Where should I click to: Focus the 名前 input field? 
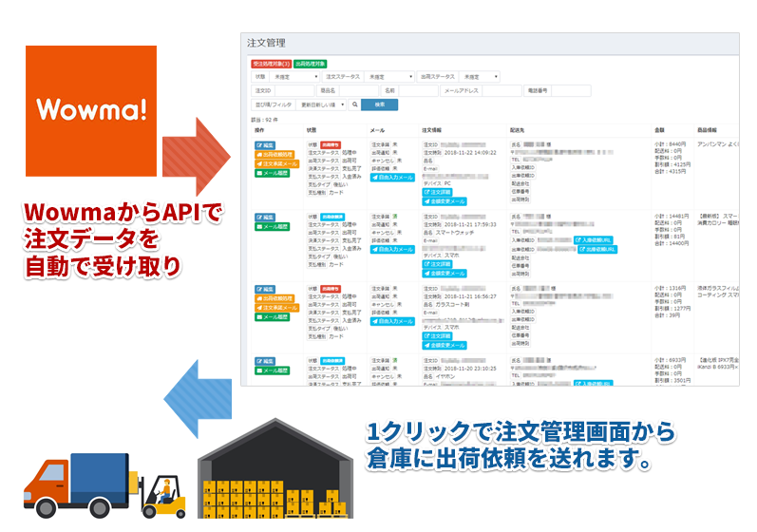pyautogui.click(x=418, y=91)
